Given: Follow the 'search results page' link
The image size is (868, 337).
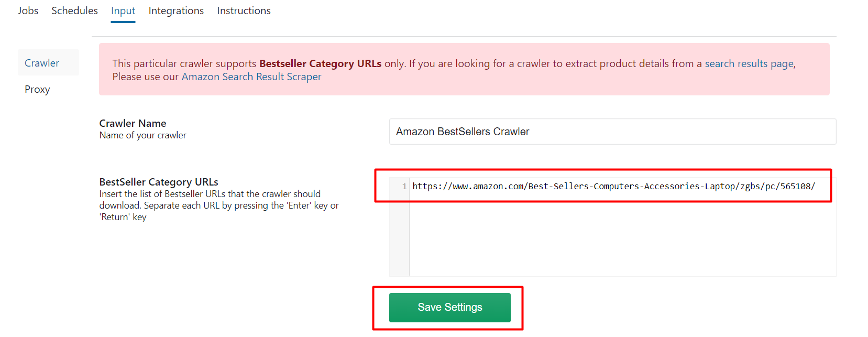Looking at the screenshot, I should [x=749, y=63].
